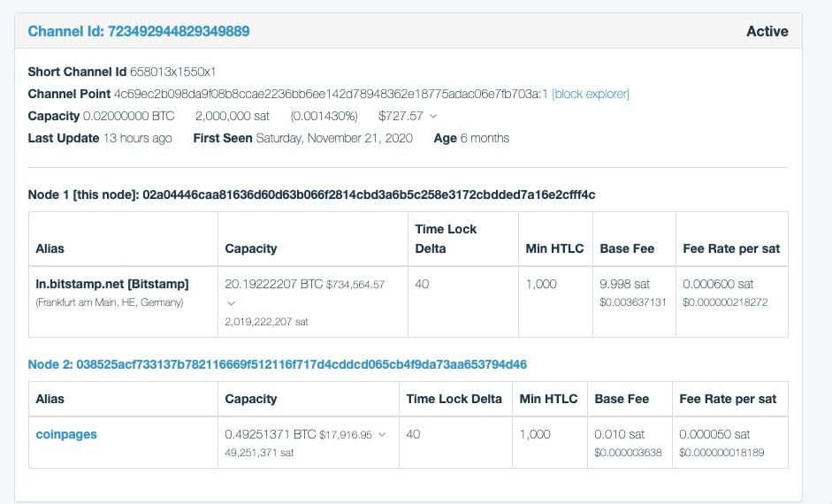
Task: Click the Last Update 13 hours ago value
Action: pyautogui.click(x=137, y=139)
